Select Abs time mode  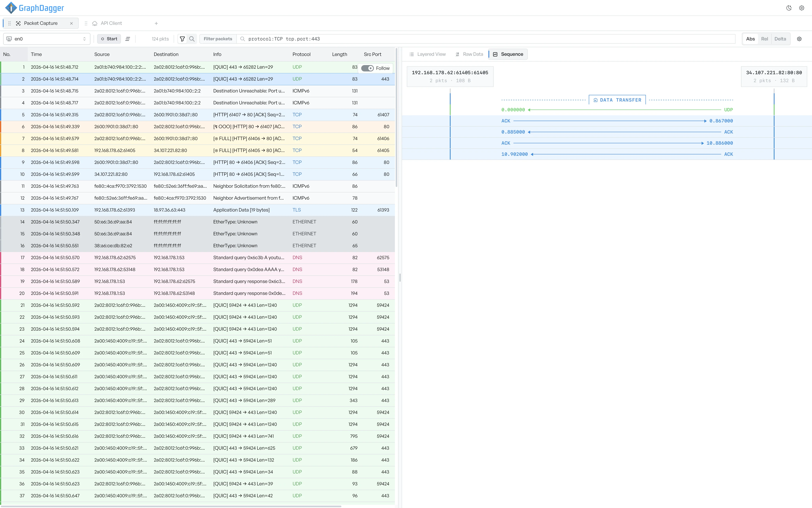pos(750,39)
